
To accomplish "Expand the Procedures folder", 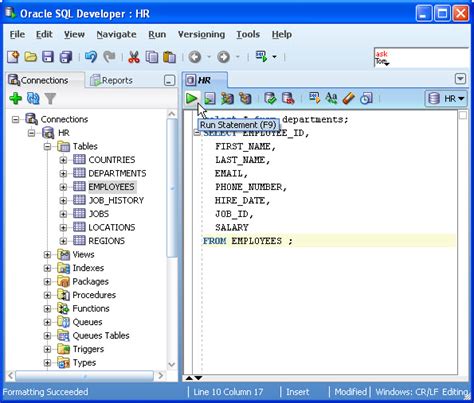I will coord(47,295).
